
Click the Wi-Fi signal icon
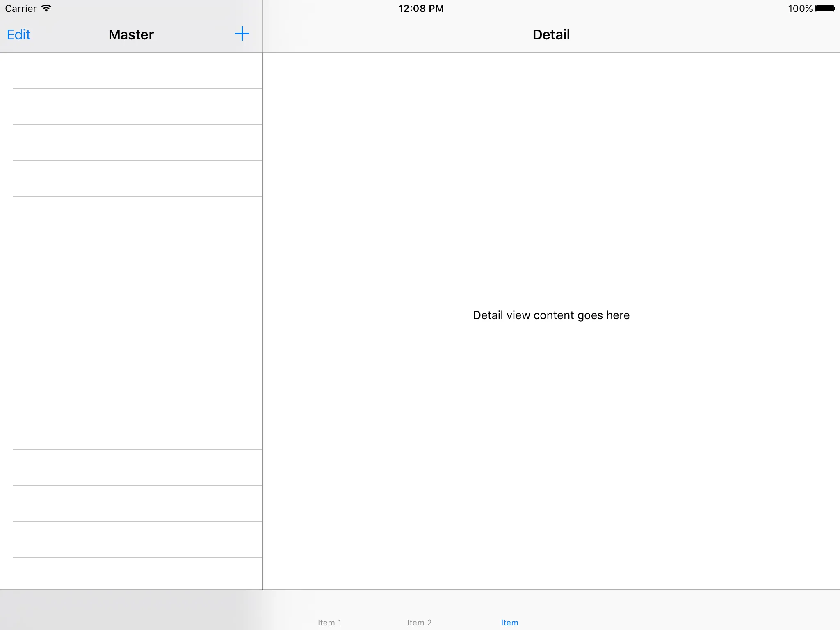point(46,8)
